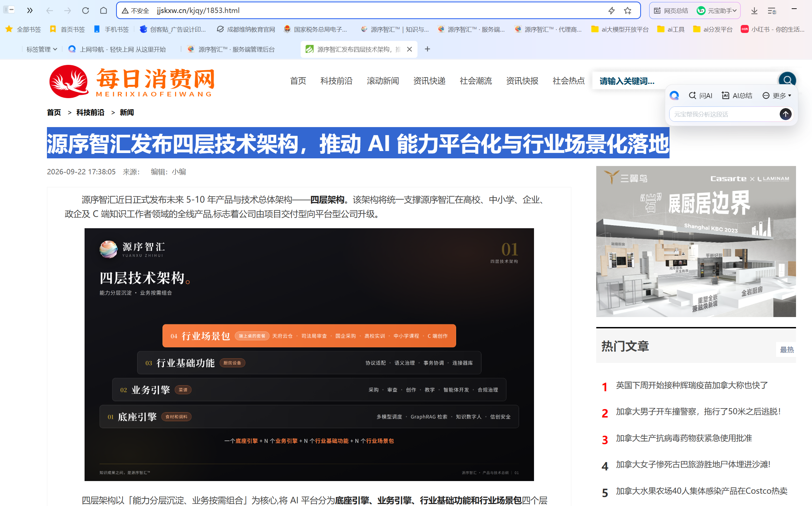The width and height of the screenshot is (812, 506).
Task: Expand the ai大模型开放平台 bookmark folder
Action: click(620, 29)
